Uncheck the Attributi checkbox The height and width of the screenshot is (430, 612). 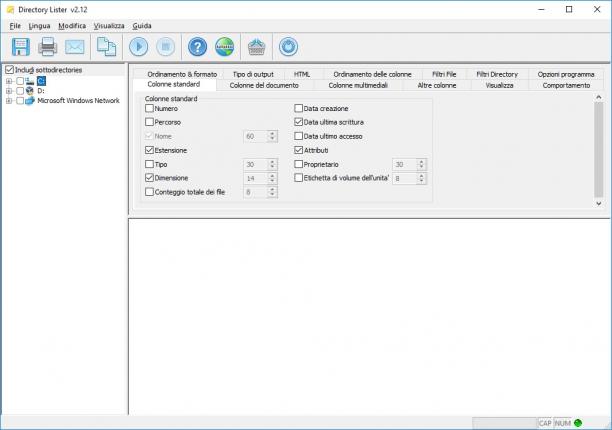[299, 150]
